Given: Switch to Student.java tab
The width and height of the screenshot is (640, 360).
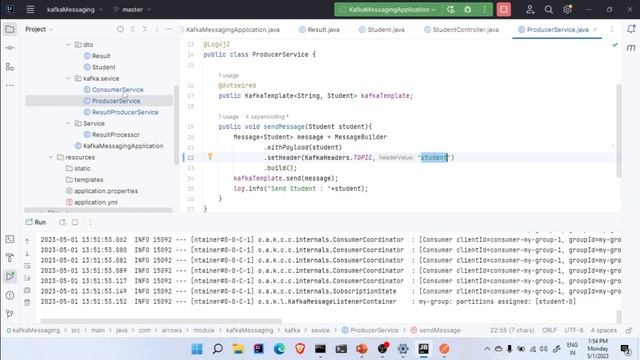Looking at the screenshot, I should coord(382,29).
